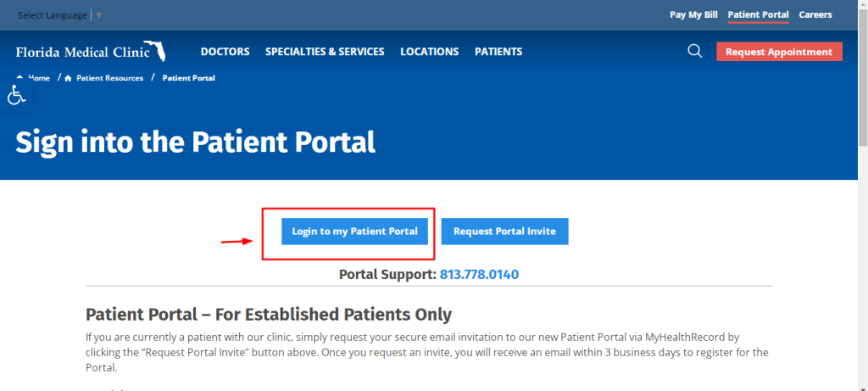This screenshot has width=868, height=391.
Task: Click the "Portal Support:" label text
Action: coord(387,275)
